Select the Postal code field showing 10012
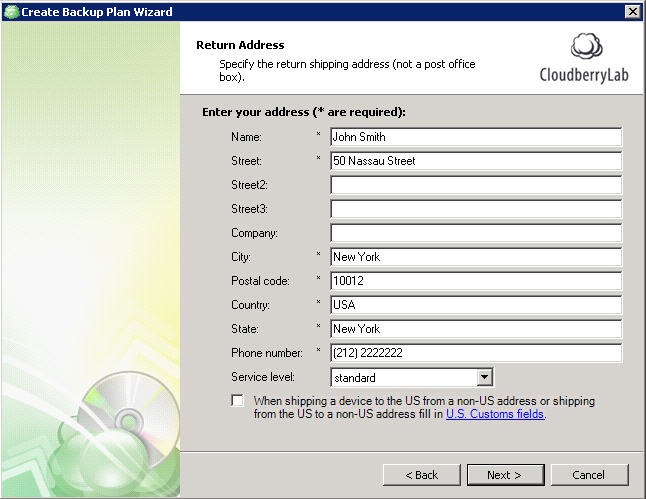 [x=476, y=281]
